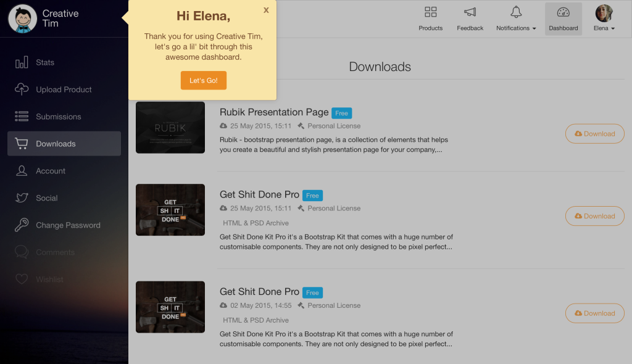The image size is (632, 364).
Task: Open the Rubik Presentation Page title link
Action: point(274,112)
